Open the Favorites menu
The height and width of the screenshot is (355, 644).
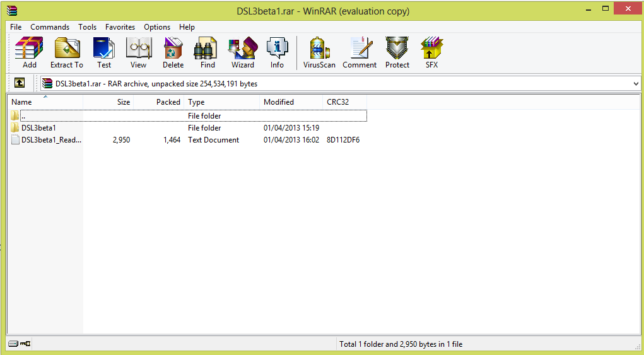[x=120, y=27]
